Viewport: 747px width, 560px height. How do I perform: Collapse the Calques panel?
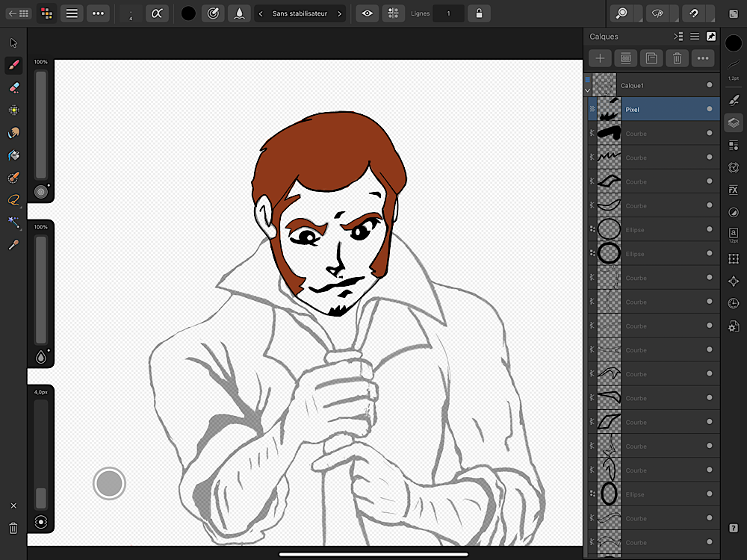678,36
